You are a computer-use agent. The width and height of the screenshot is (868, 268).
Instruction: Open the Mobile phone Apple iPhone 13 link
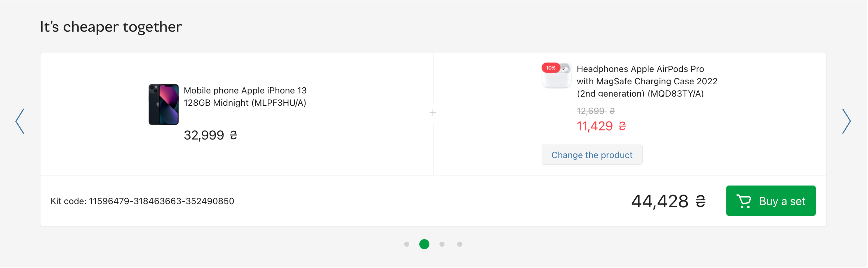pyautogui.click(x=245, y=96)
